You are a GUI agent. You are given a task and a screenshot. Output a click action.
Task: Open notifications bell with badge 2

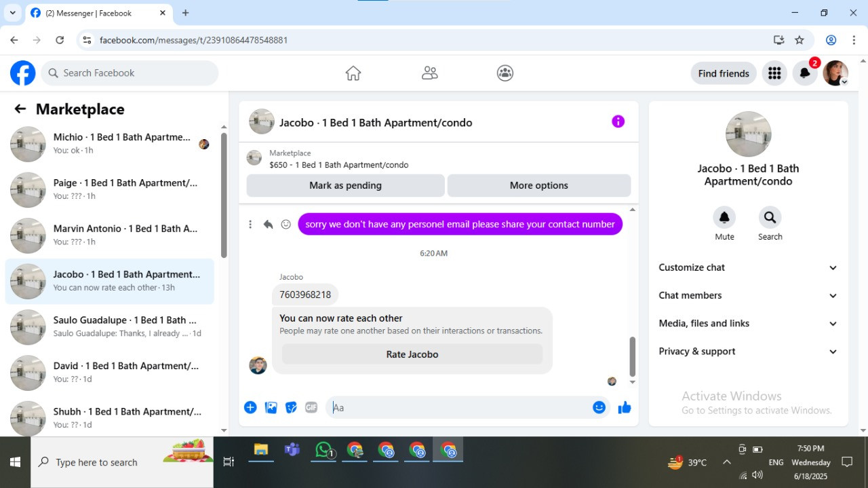point(805,73)
